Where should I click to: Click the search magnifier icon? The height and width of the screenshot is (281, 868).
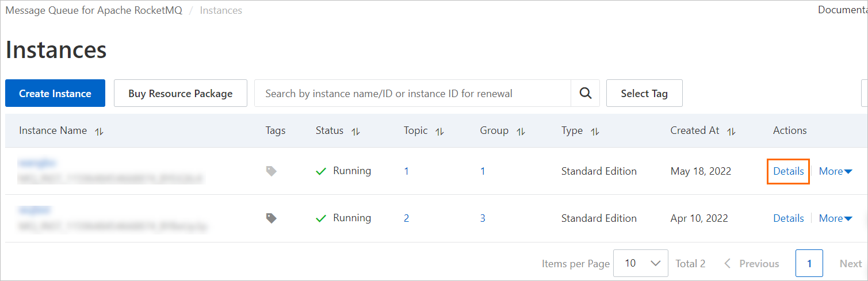coord(585,94)
